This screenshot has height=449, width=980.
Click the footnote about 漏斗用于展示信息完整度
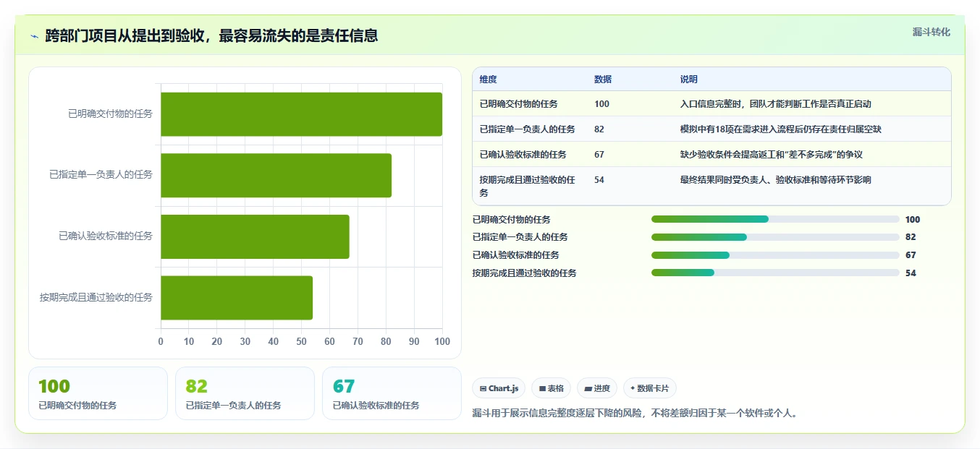pos(635,414)
